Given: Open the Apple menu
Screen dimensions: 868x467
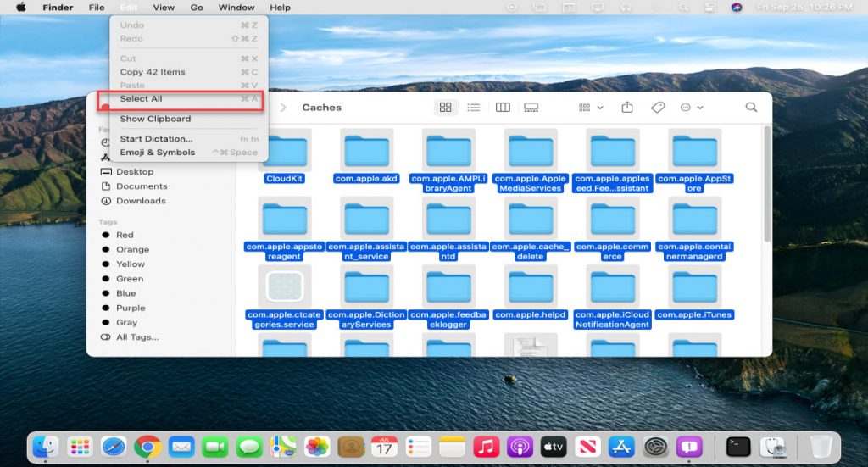Looking at the screenshot, I should pos(21,7).
